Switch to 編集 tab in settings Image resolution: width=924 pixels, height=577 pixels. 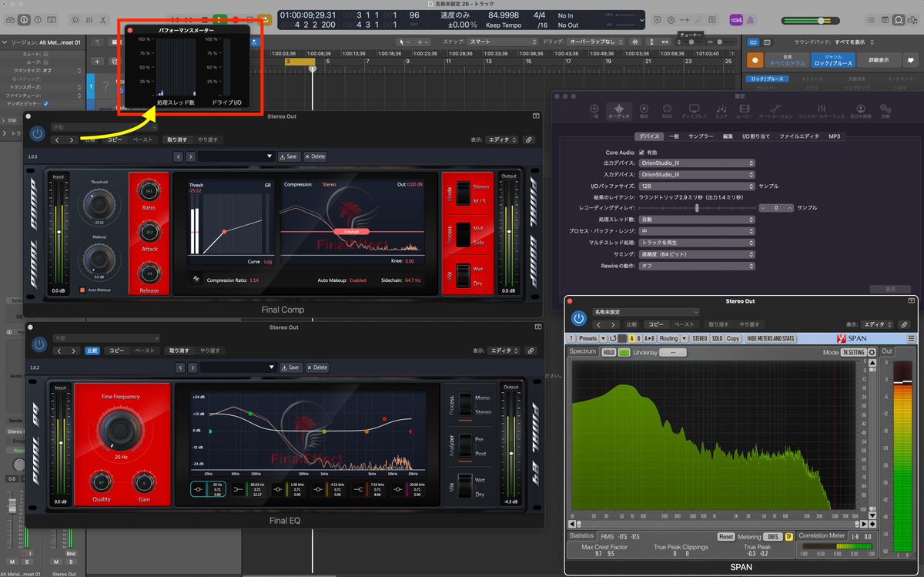click(x=728, y=136)
